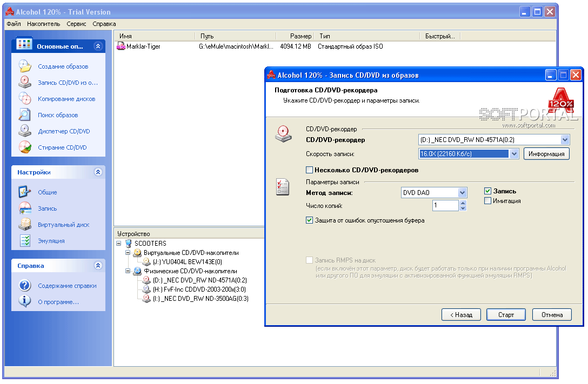Open the Создание образов icon in sidebar
The width and height of the screenshot is (588, 384).
[x=25, y=66]
